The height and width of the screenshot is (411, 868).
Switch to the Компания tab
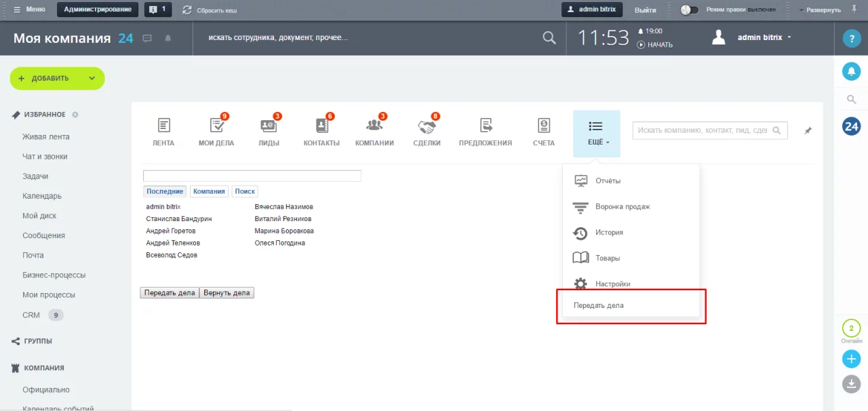click(209, 191)
